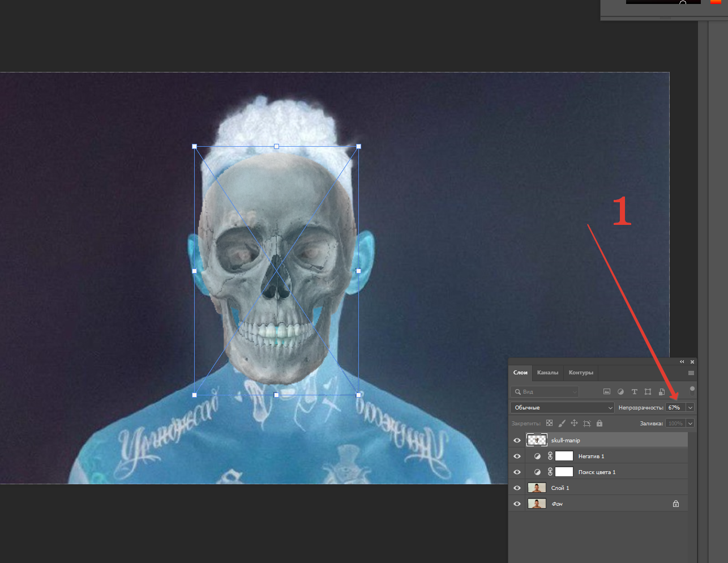Click the adjustment layer filter icon
Viewport: 728px width, 563px height.
620,391
